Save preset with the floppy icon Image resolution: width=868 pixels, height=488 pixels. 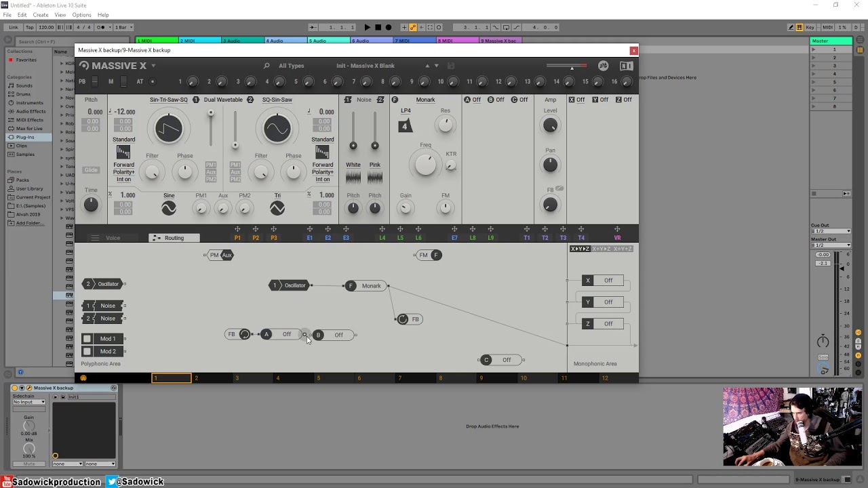451,66
